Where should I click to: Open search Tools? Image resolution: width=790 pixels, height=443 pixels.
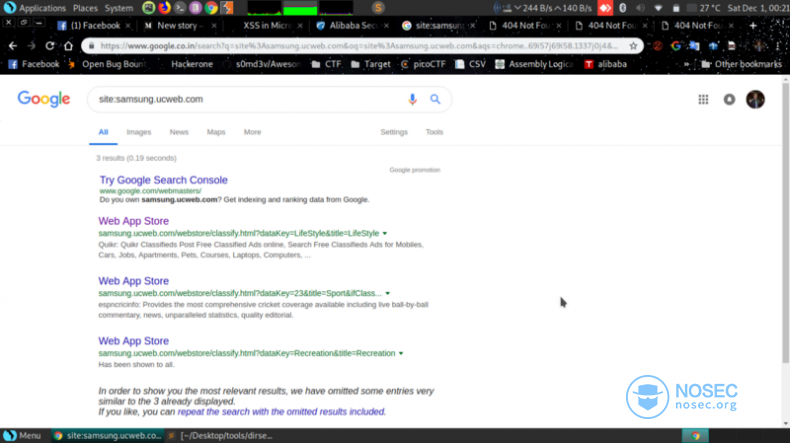click(434, 132)
